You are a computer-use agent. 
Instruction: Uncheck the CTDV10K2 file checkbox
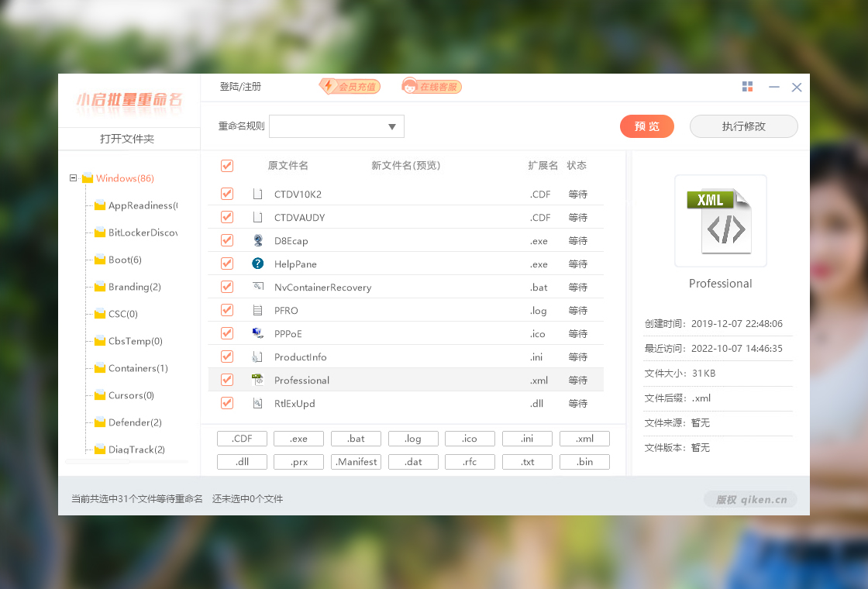pos(227,194)
